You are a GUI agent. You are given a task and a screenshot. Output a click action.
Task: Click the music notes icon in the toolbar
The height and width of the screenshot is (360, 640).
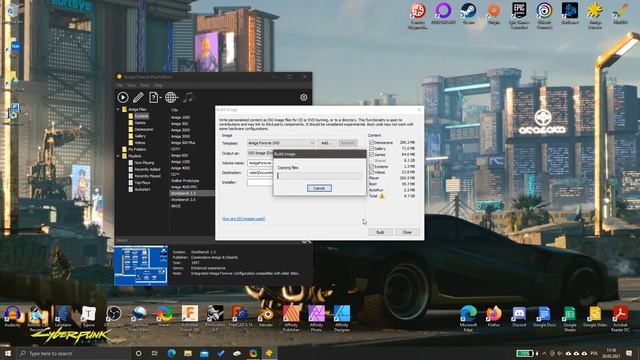(188, 97)
